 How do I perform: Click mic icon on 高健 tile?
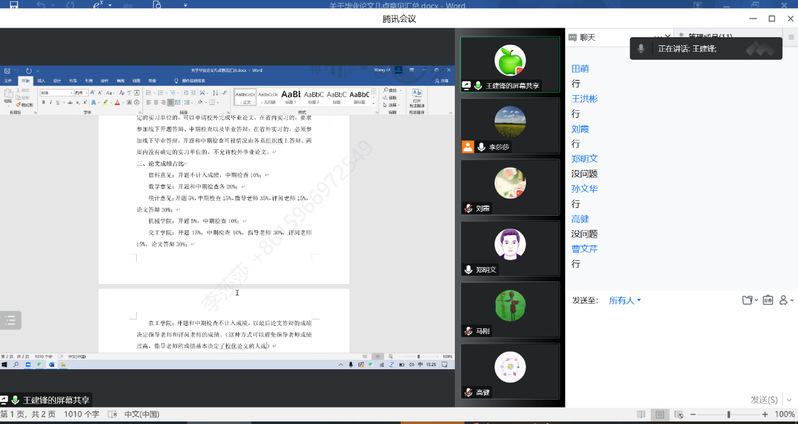pos(468,392)
